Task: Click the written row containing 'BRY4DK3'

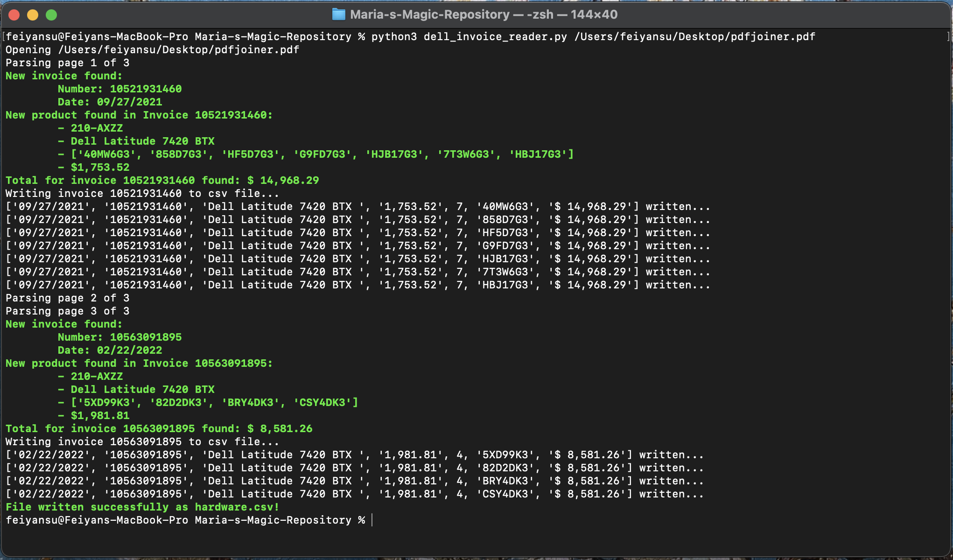Action: [x=355, y=481]
